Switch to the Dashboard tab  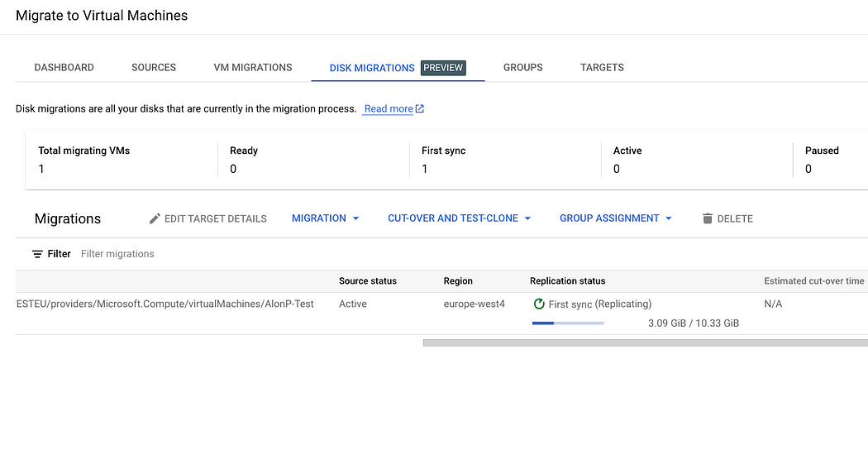click(x=64, y=68)
